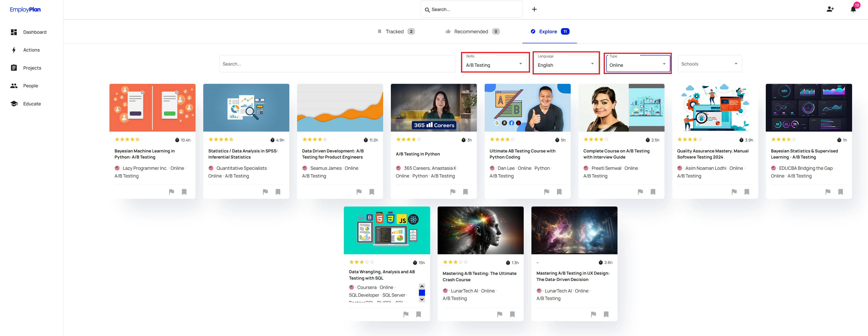
Task: Bookmark the Quality Assurance Mastery course
Action: click(x=747, y=192)
